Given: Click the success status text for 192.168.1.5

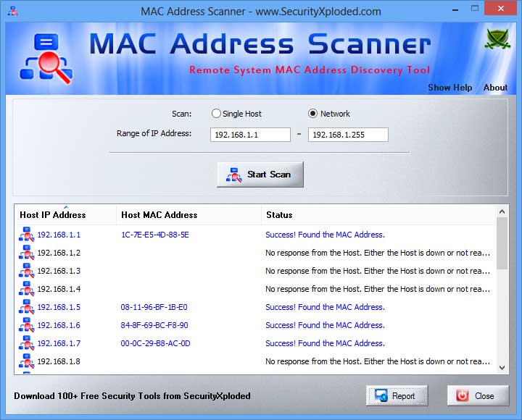Looking at the screenshot, I should 325,307.
